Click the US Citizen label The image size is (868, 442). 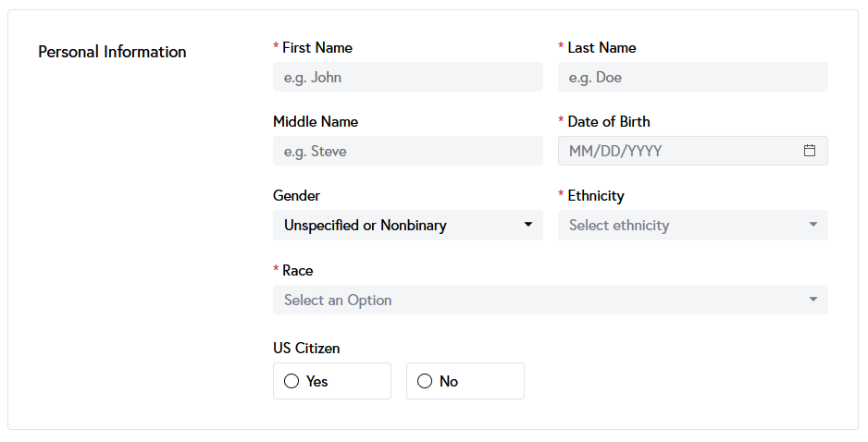pyautogui.click(x=306, y=349)
